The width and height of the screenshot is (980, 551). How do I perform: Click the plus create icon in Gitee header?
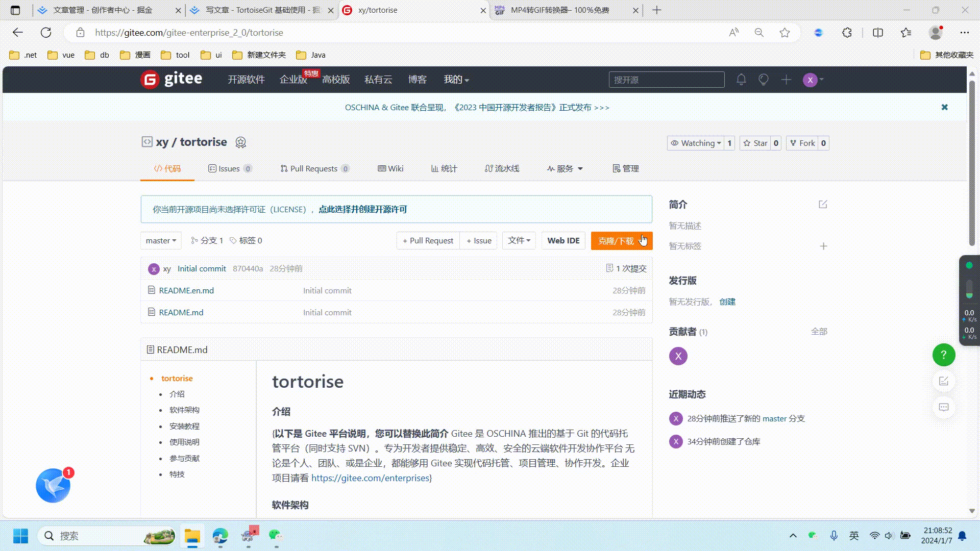(x=786, y=80)
